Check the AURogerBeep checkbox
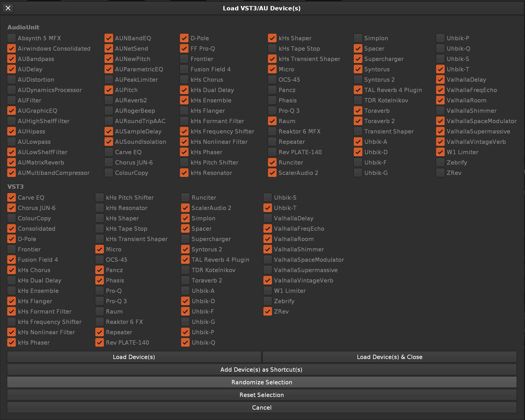 (x=109, y=111)
